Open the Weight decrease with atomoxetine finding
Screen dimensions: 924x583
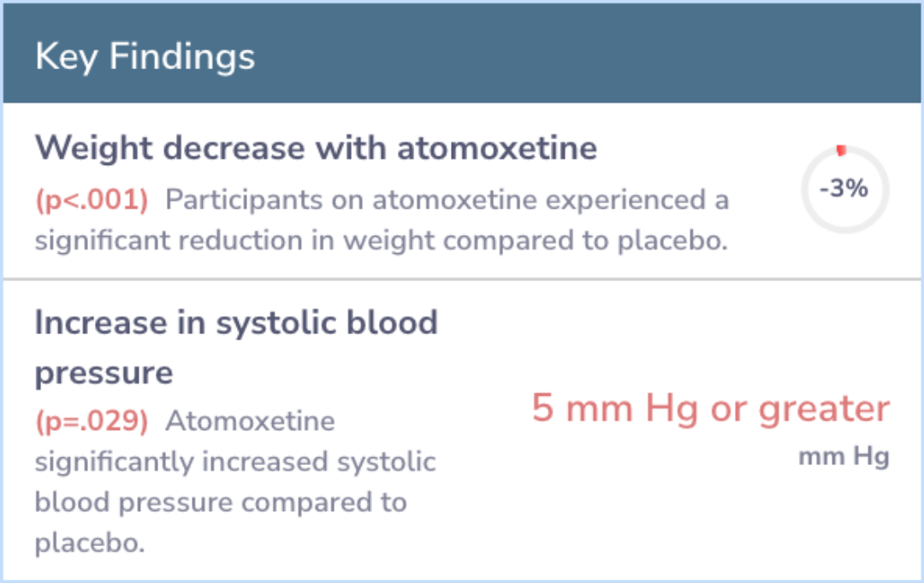(316, 148)
